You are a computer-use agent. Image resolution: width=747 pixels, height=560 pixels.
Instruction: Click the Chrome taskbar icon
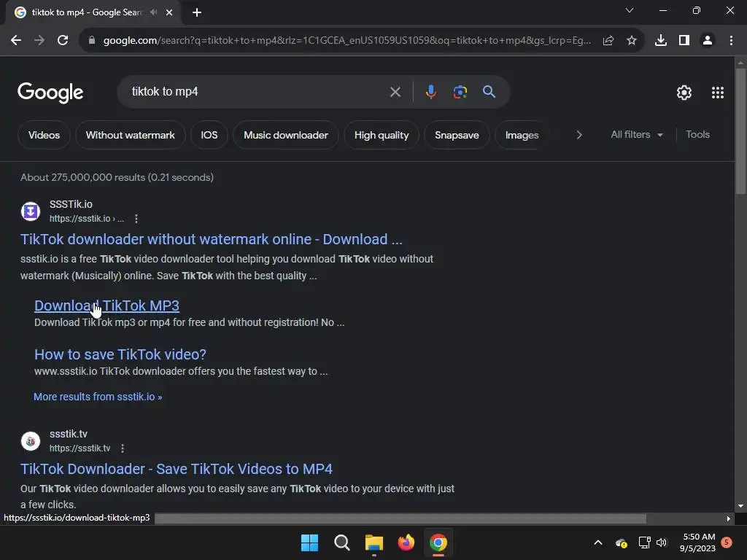click(x=438, y=542)
